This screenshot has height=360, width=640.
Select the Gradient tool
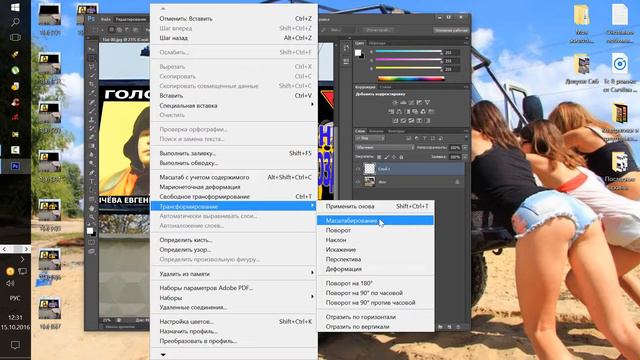point(91,145)
